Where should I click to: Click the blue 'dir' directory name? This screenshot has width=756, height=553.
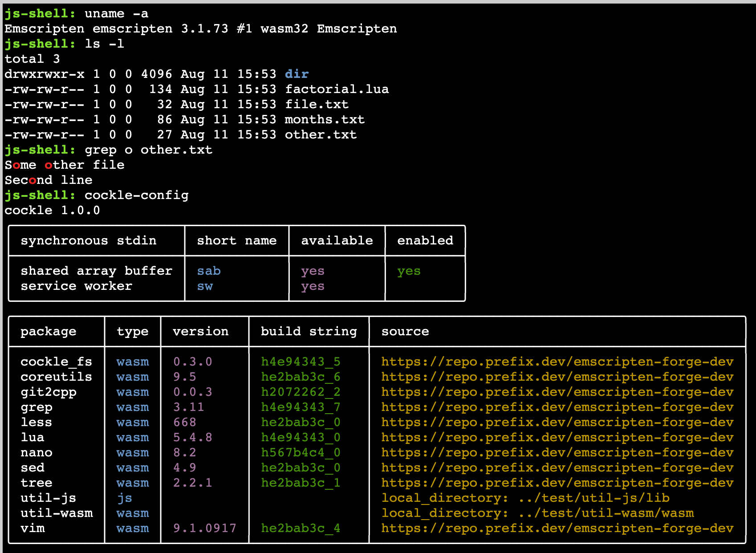pos(297,74)
